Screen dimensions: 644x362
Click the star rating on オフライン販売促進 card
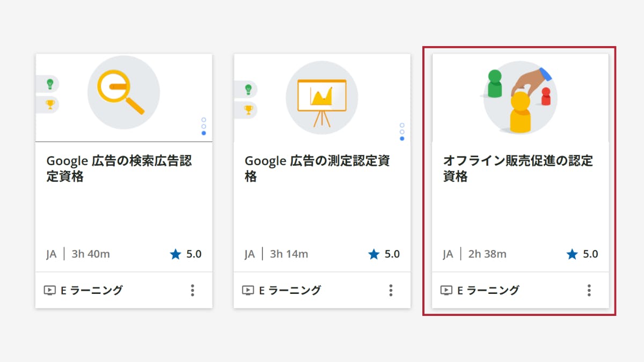[x=582, y=254]
